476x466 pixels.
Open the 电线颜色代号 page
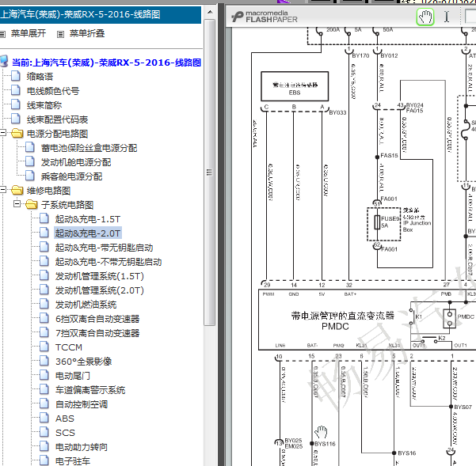pyautogui.click(x=53, y=91)
